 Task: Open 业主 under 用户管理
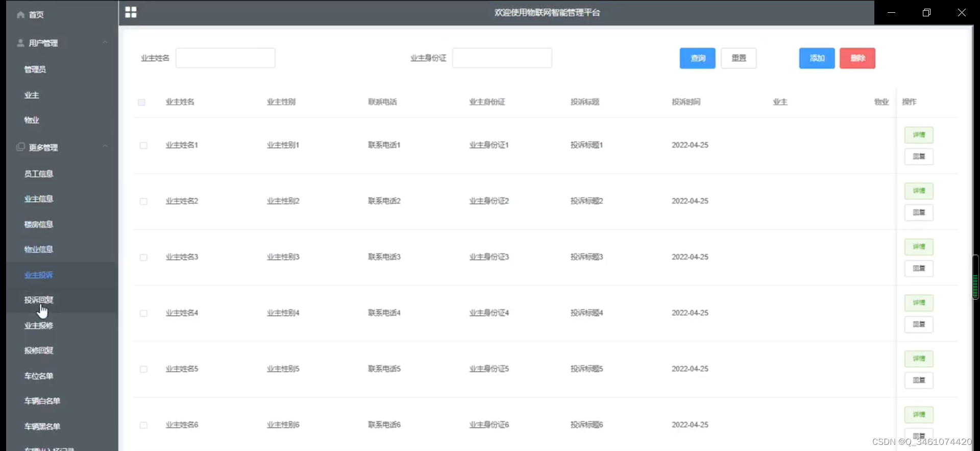tap(32, 95)
